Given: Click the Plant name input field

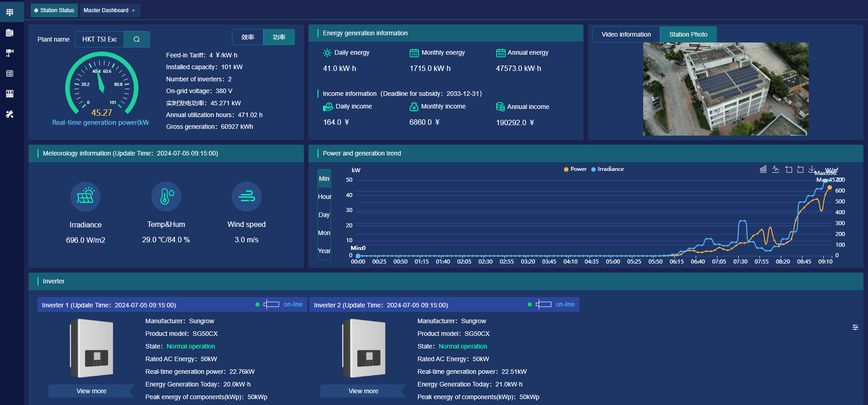Looking at the screenshot, I should [100, 39].
